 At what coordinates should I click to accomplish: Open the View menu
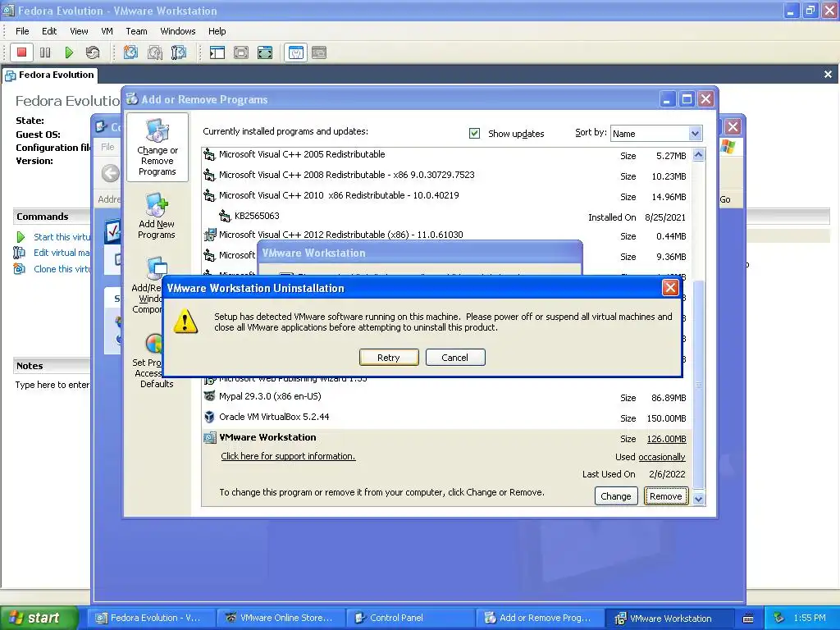(79, 31)
